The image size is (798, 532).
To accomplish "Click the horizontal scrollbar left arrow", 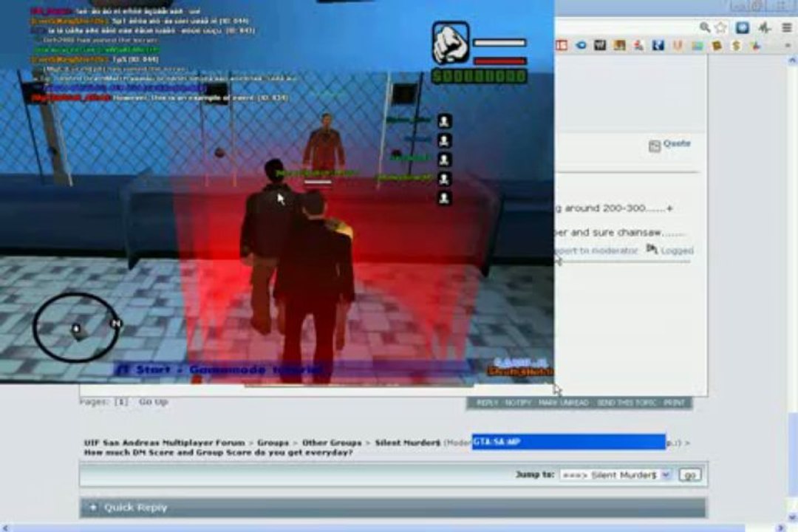I will coord(4,528).
